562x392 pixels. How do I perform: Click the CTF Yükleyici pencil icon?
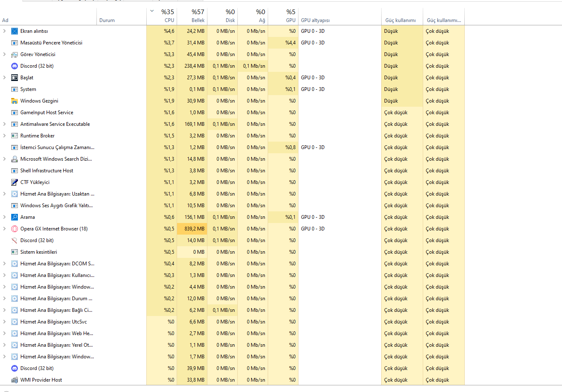click(15, 182)
